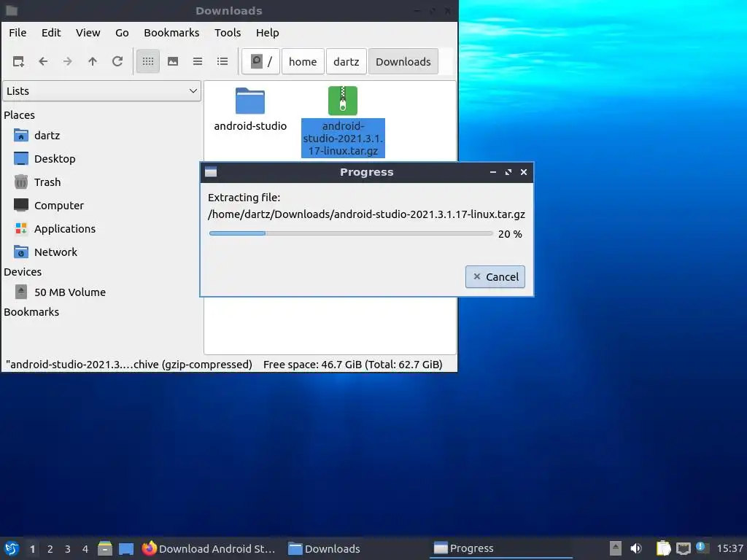Click the Bookmarks heading in sidebar
Screen dimensions: 747x560
click(x=31, y=312)
